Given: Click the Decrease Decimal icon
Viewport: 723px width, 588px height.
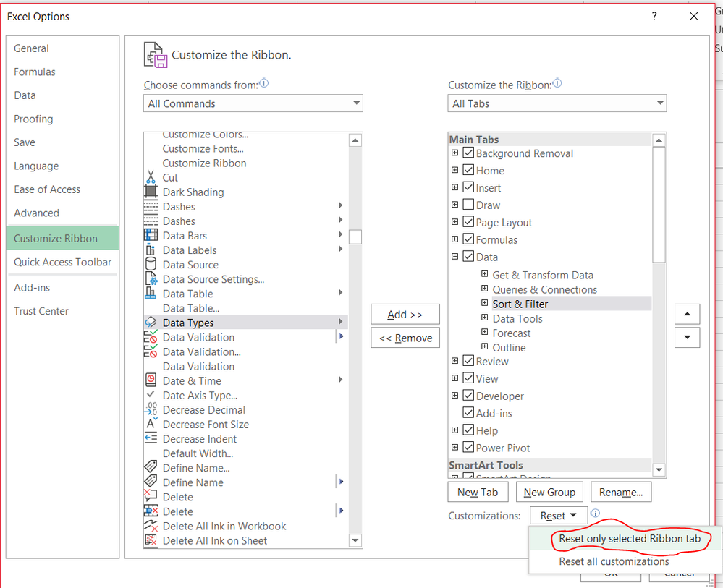Looking at the screenshot, I should [x=151, y=409].
